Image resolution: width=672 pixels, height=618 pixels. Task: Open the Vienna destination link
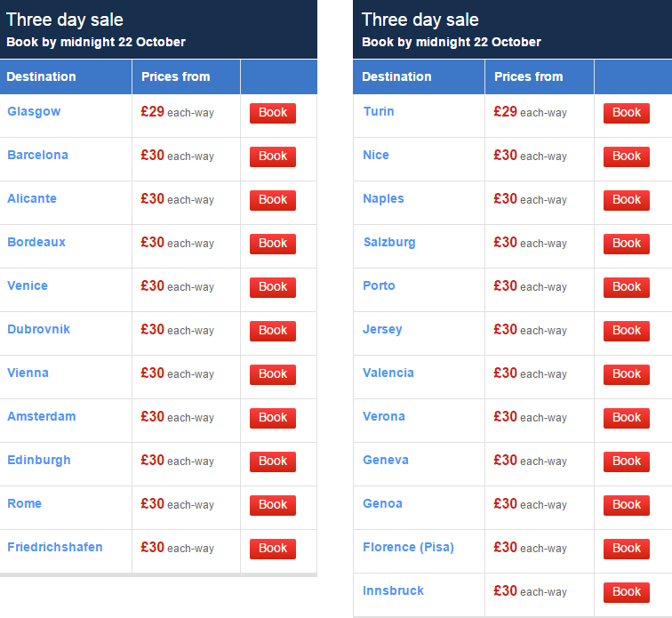(28, 373)
